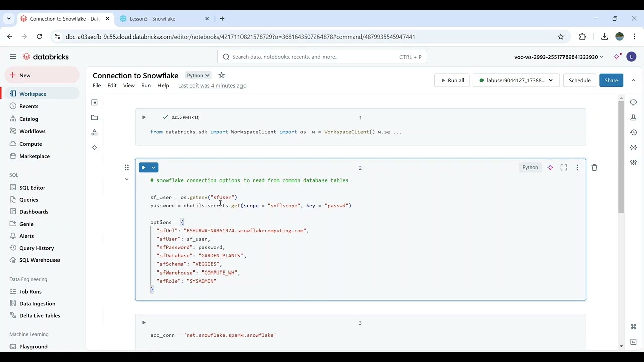Change cell 2 language Python label
The width and height of the screenshot is (644, 362).
point(530,167)
